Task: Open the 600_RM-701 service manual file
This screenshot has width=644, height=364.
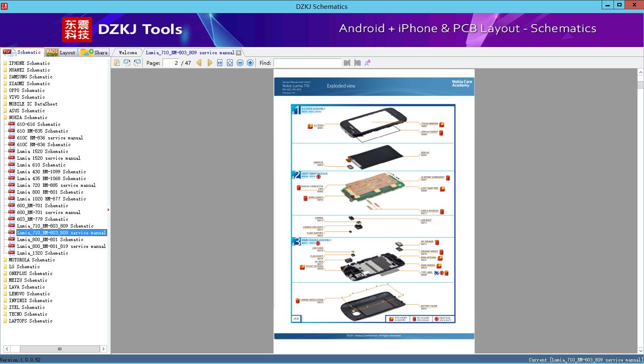Action: [49, 212]
